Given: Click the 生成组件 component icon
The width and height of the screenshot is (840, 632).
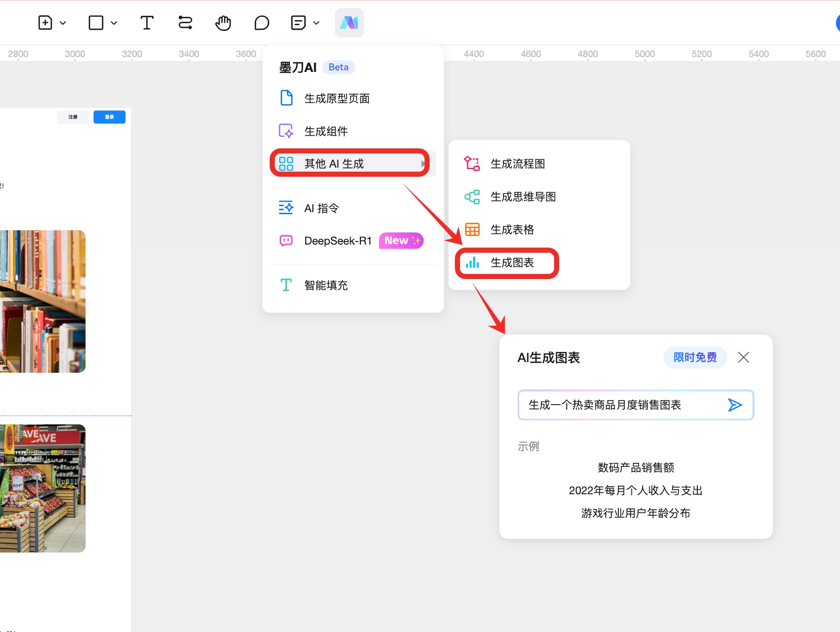Looking at the screenshot, I should [286, 131].
